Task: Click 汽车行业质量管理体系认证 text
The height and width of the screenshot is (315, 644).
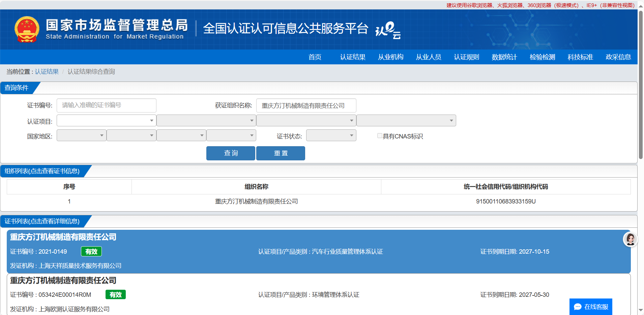Action: [x=347, y=252]
